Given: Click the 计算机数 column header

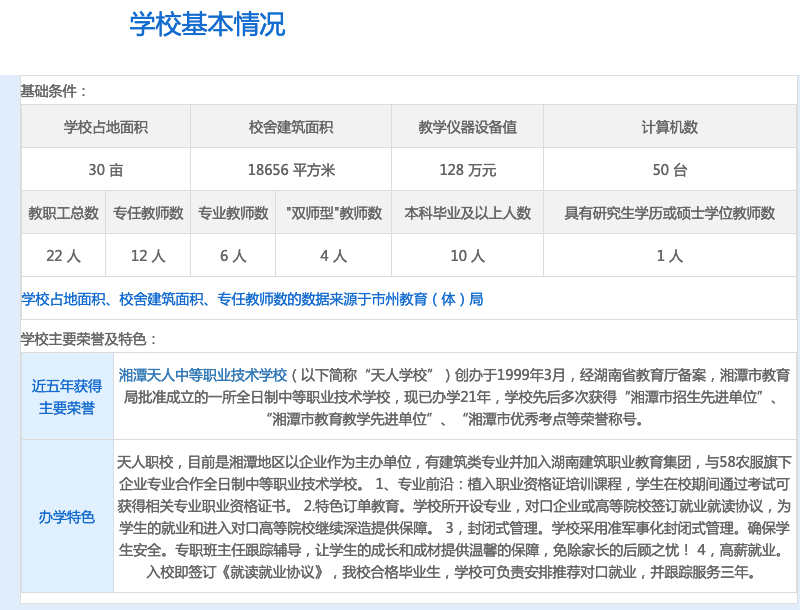Looking at the screenshot, I should [x=668, y=126].
